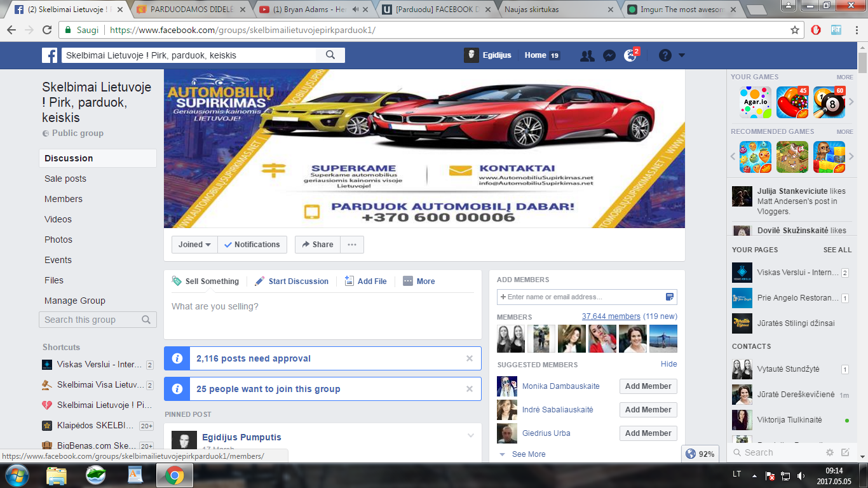Screen dimensions: 868x488
Task: Open the Friend Requests icon
Action: pos(588,55)
